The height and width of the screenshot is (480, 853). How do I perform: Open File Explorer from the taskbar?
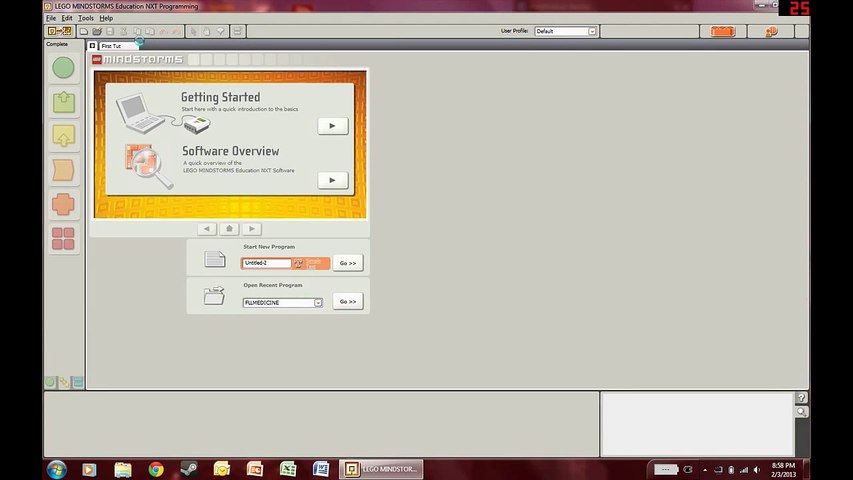(x=123, y=469)
